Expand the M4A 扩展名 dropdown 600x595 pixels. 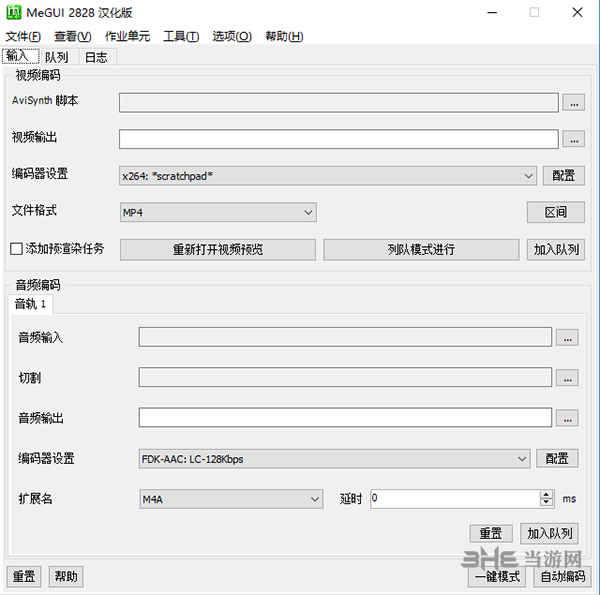(x=232, y=499)
